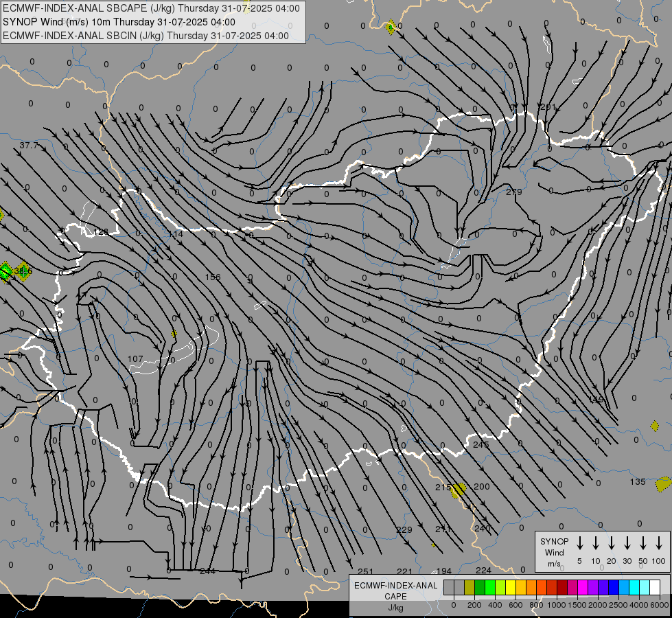672x618 pixels.
Task: Click the '1500' tick label in the CAPE legend
Action: pos(577,605)
